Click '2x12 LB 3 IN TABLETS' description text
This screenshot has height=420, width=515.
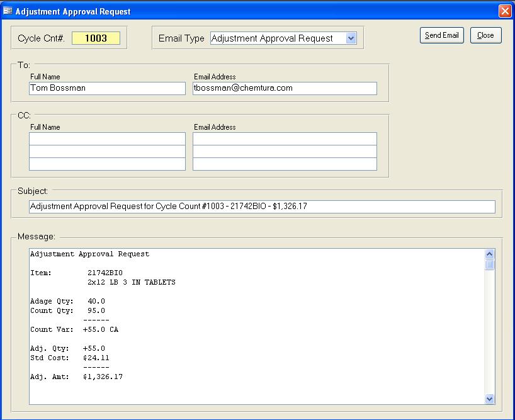(x=132, y=282)
